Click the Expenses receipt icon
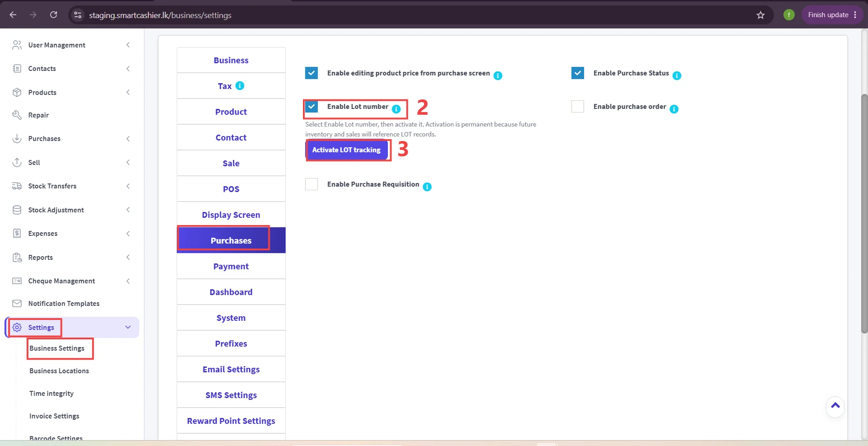This screenshot has width=868, height=446. (17, 233)
